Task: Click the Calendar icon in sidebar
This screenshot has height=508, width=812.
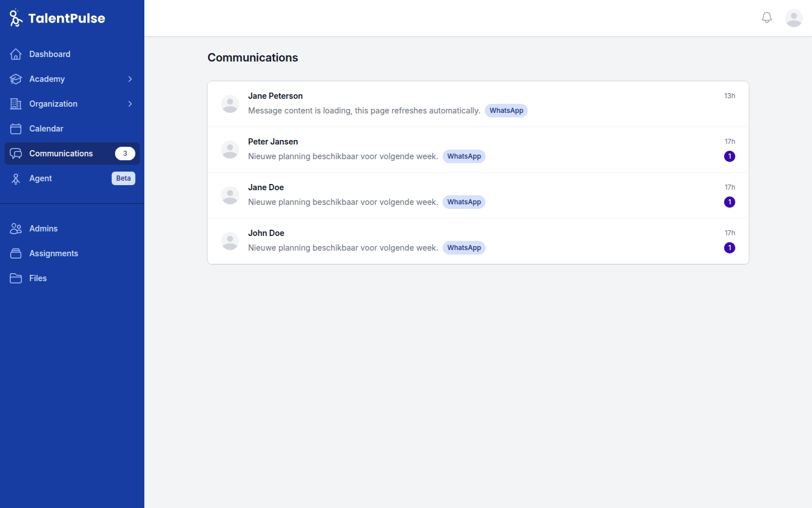Action: click(x=16, y=129)
